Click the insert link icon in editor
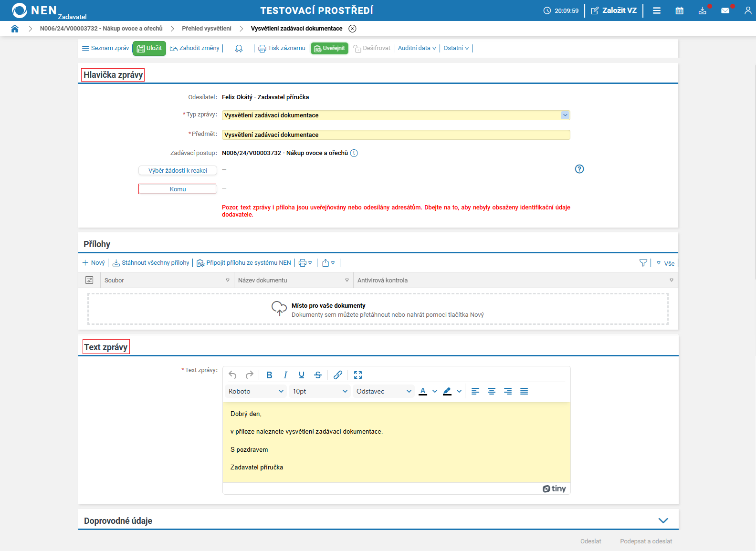Image resolution: width=756 pixels, height=551 pixels. coord(337,375)
